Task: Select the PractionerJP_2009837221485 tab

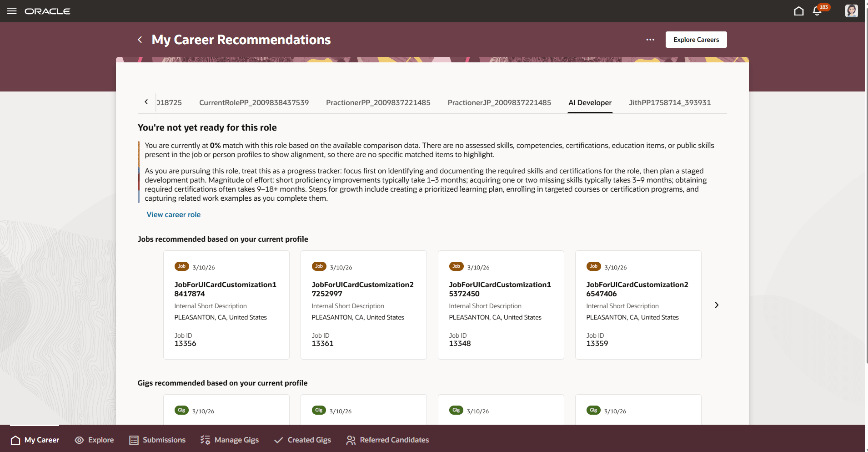Action: 499,103
